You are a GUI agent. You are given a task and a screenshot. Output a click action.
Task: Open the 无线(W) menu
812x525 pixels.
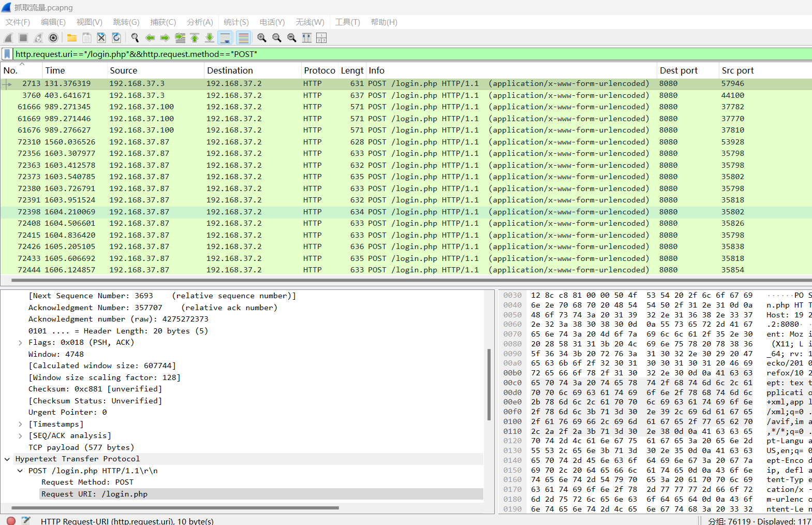click(310, 22)
